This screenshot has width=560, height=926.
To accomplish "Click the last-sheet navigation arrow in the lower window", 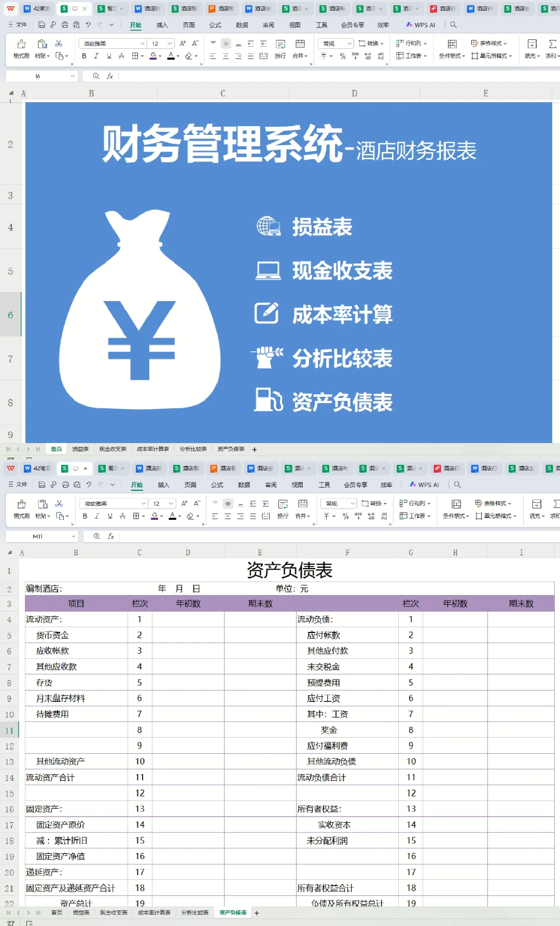I will 38,913.
